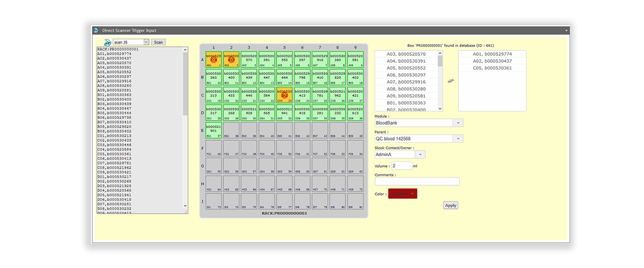
Task: Open the Stock Contact/Owner dropdown AdminA
Action: pyautogui.click(x=400, y=154)
